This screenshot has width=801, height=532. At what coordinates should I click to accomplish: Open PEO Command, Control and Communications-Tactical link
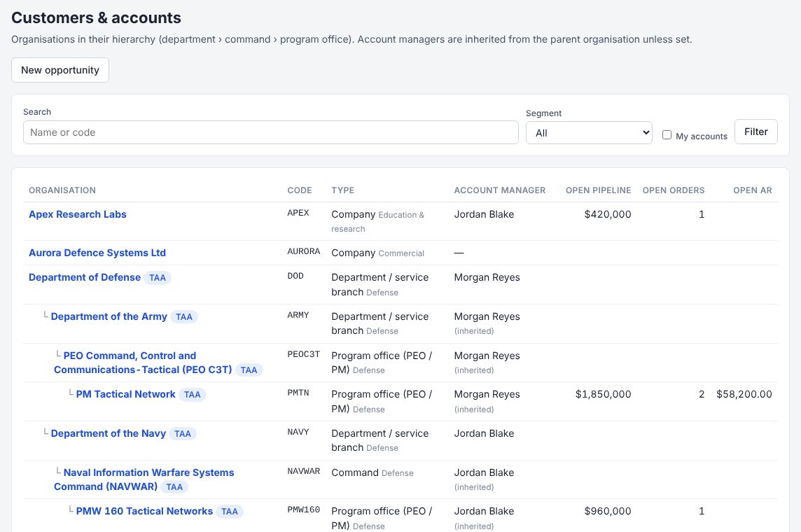143,363
